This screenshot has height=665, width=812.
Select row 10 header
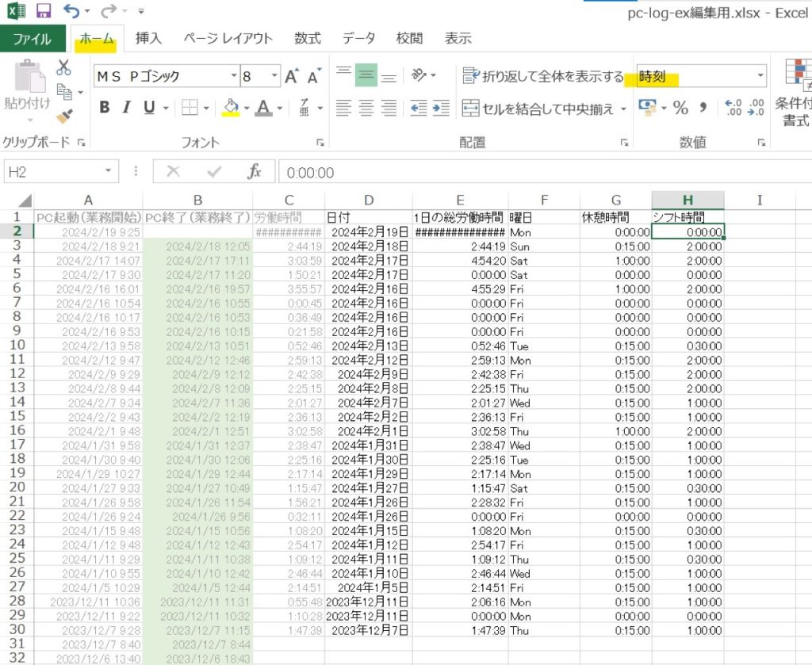(x=17, y=345)
